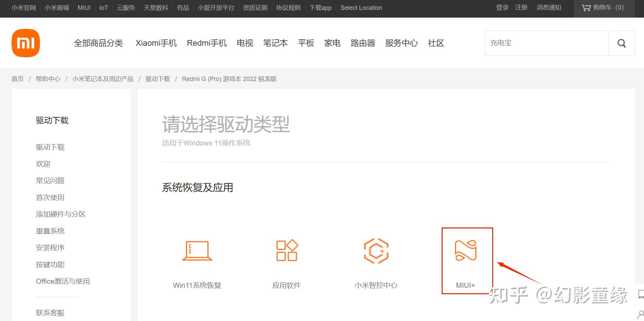
Task: Click 帮助中心 in the breadcrumb
Action: (48, 79)
